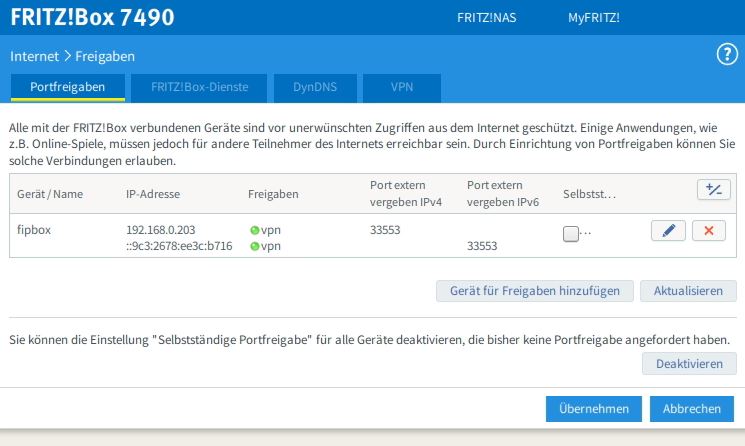745x446 pixels.
Task: Click green status dot of second vpn
Action: [x=254, y=246]
